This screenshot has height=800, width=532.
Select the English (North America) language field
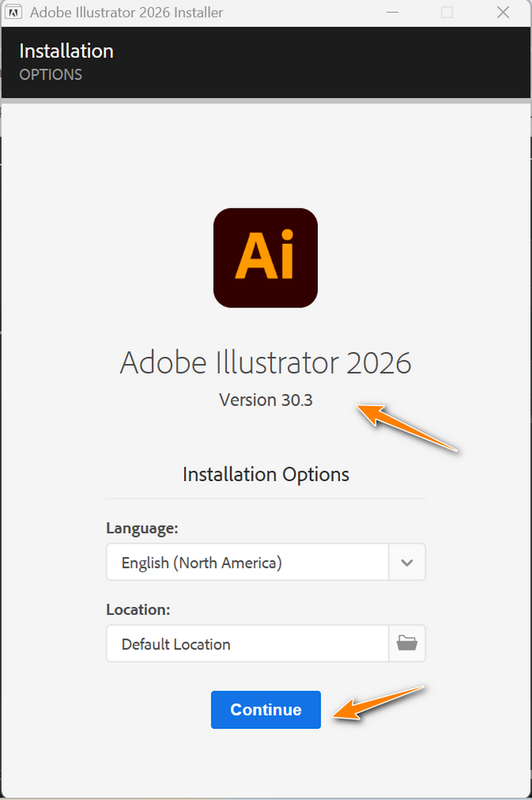click(247, 562)
